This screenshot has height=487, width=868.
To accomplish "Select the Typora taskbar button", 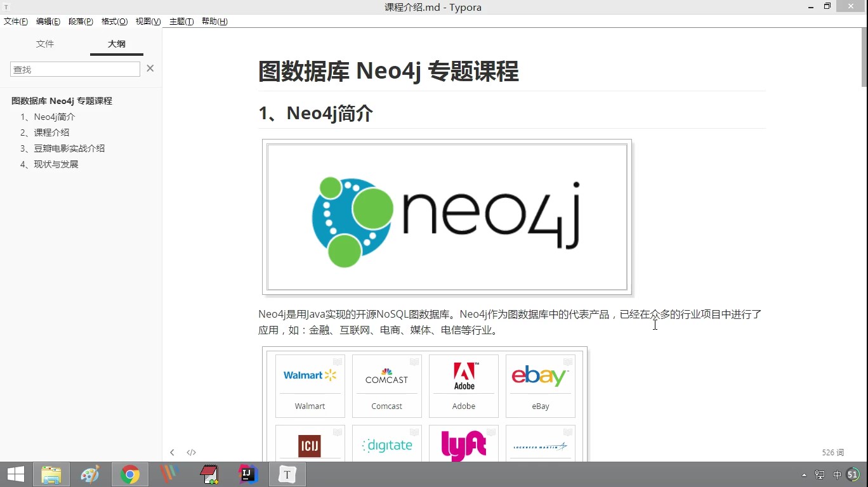I will [x=287, y=474].
